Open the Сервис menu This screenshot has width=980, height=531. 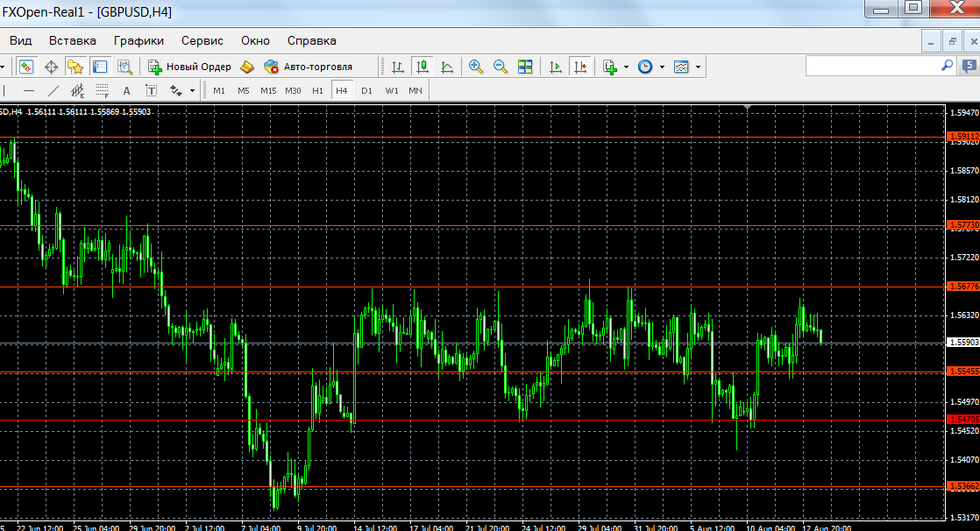coord(202,40)
